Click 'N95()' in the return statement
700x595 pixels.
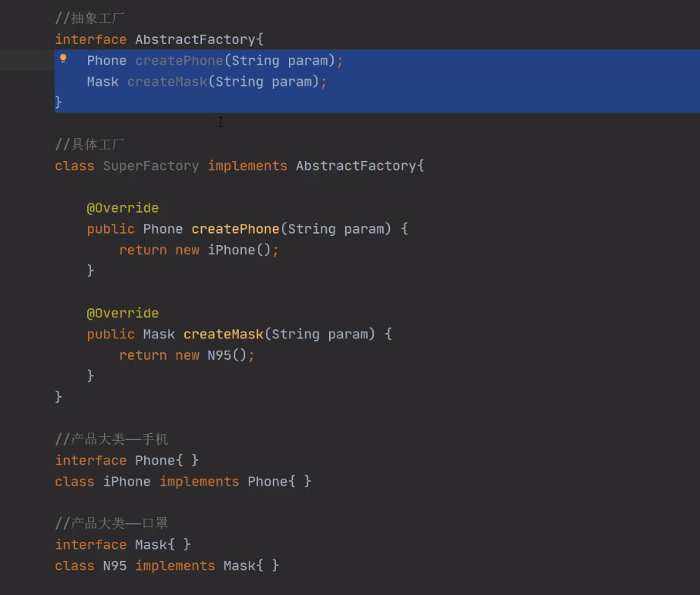(x=228, y=356)
